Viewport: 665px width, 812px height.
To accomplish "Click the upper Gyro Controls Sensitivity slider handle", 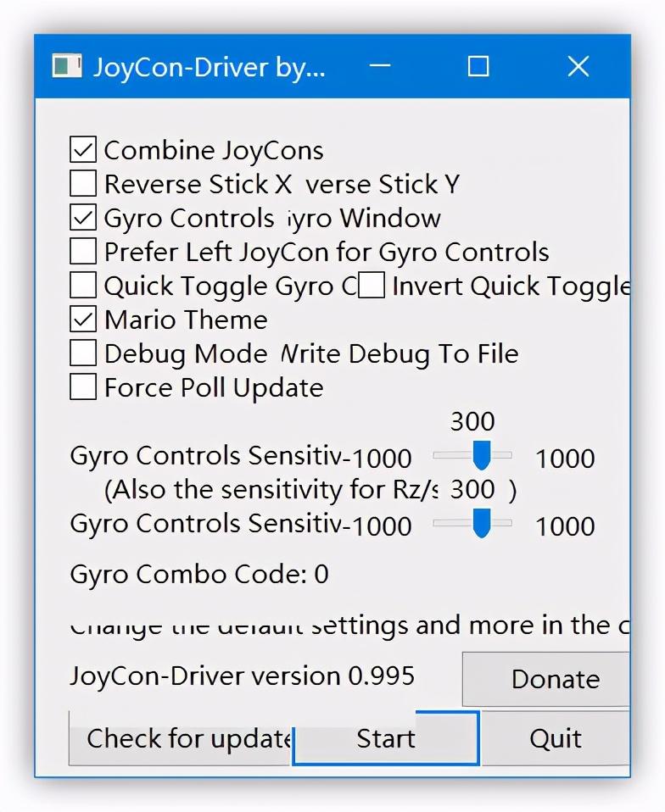I will coord(481,455).
